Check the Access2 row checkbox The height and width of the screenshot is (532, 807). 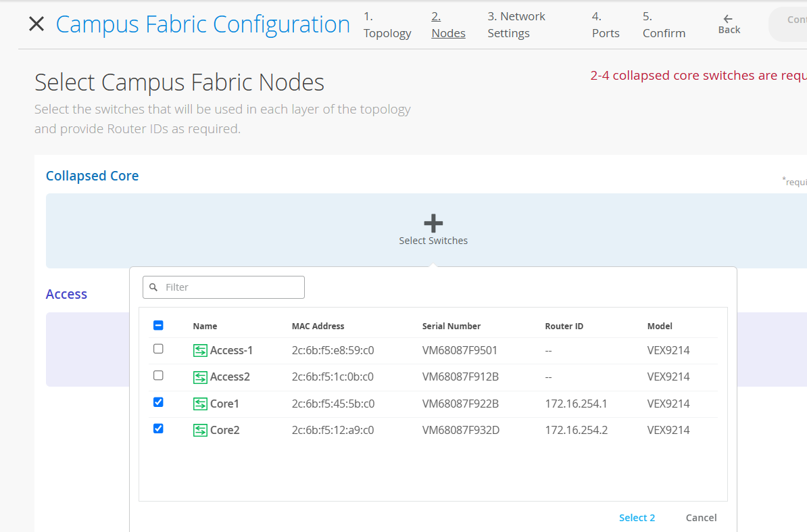coord(158,375)
